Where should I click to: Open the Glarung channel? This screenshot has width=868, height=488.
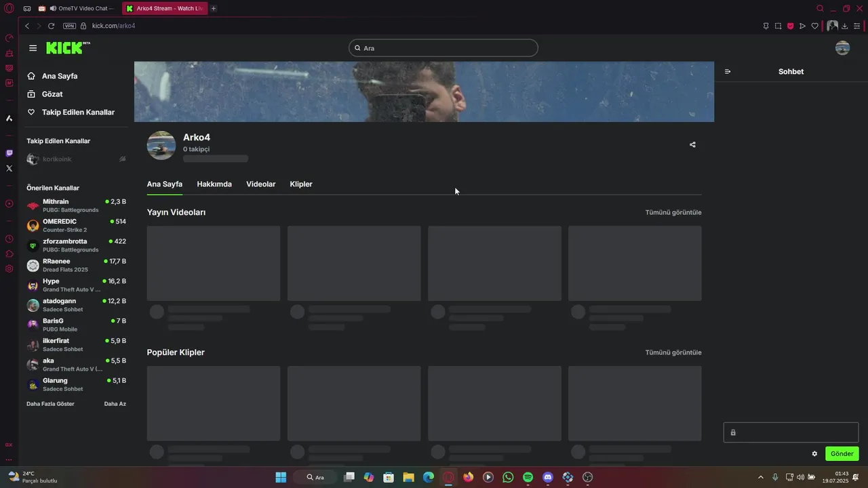coord(76,384)
